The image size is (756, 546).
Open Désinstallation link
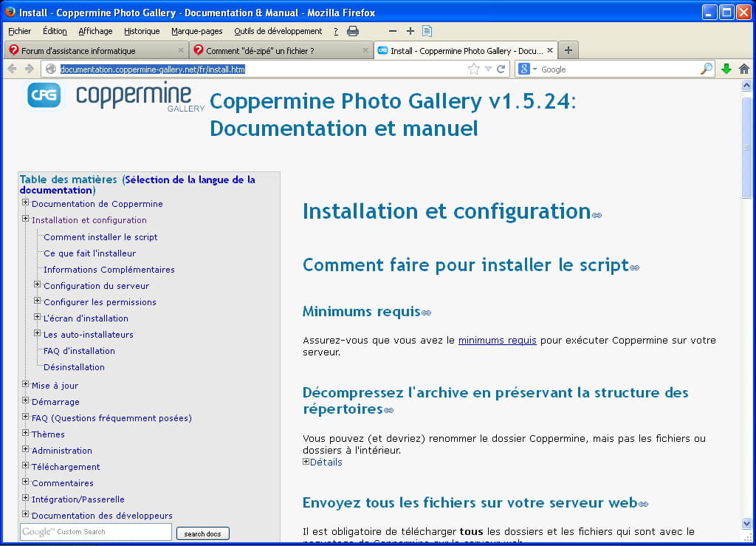74,367
